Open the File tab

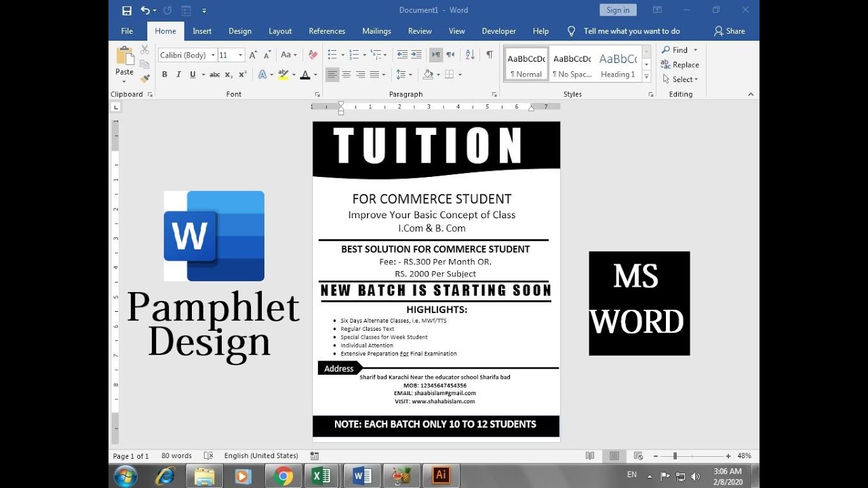click(x=127, y=31)
